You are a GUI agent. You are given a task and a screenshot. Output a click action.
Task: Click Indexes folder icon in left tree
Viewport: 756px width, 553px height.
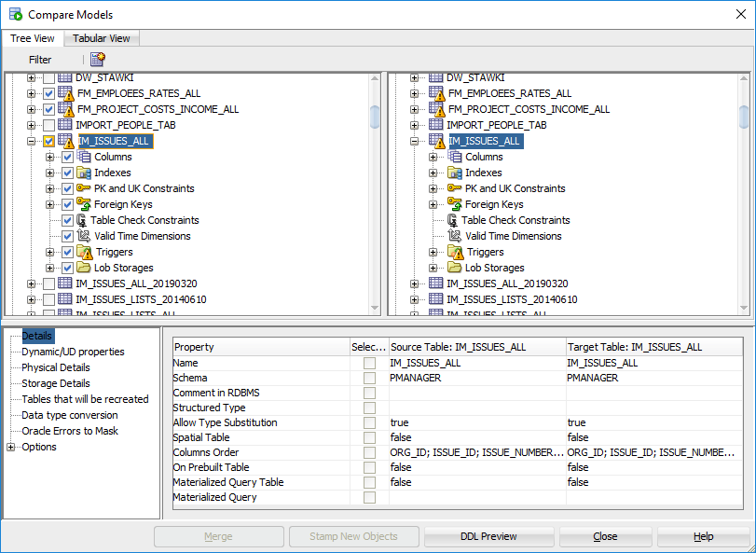(x=84, y=173)
